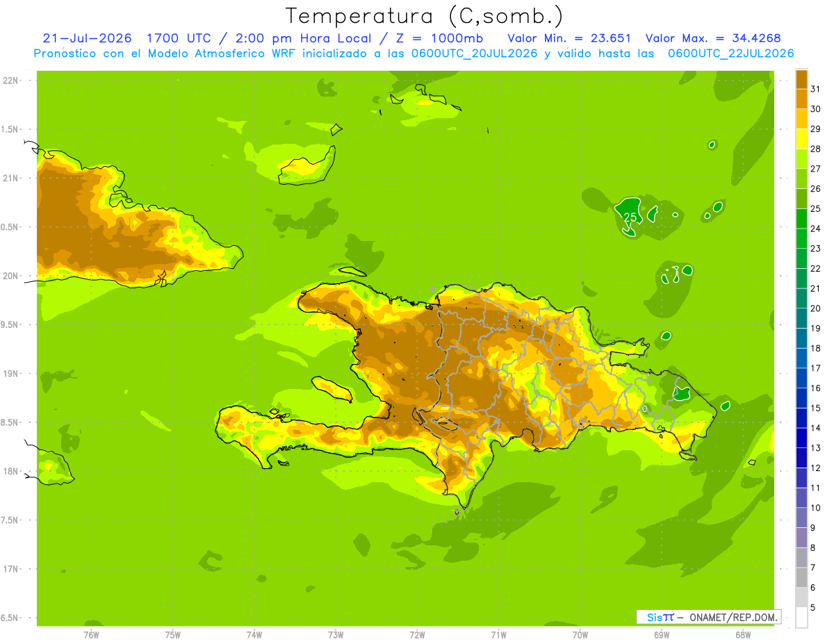Click the '75W' longitude axis label
The height and width of the screenshot is (644, 834).
point(173,634)
